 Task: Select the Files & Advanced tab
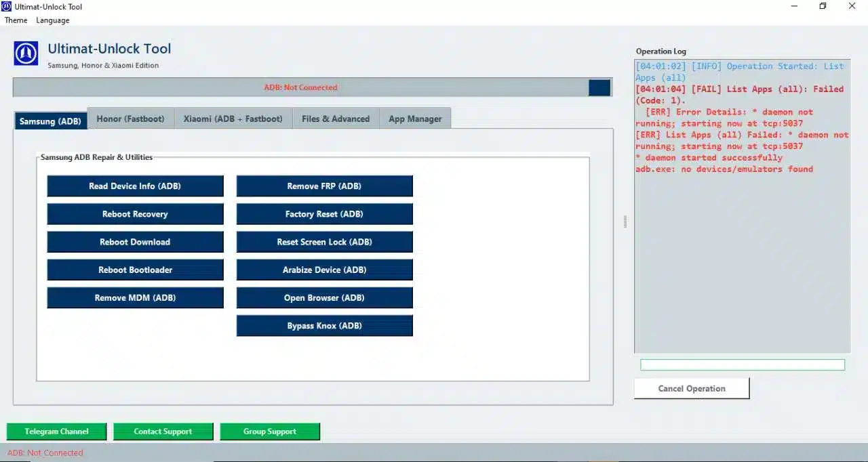[x=335, y=119]
